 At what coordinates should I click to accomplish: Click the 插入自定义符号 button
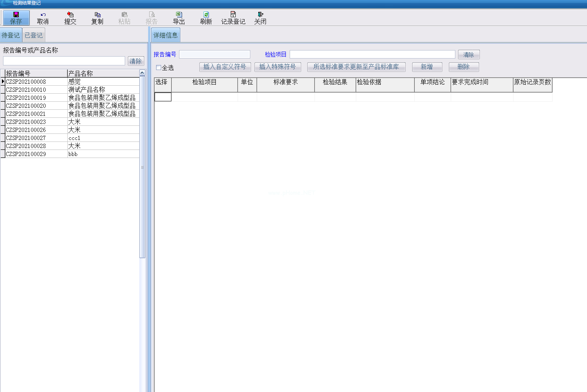[x=225, y=67]
